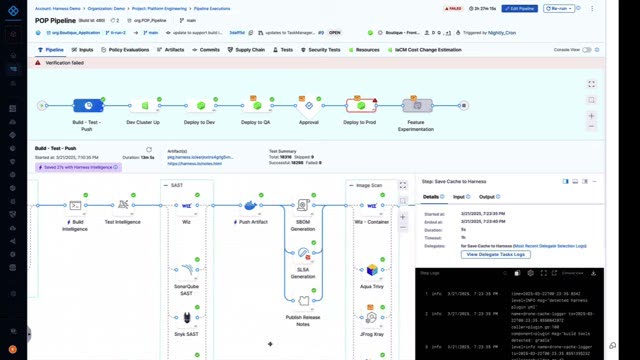Open the Aqua Trivy step
640x360 pixels.
[x=372, y=270]
